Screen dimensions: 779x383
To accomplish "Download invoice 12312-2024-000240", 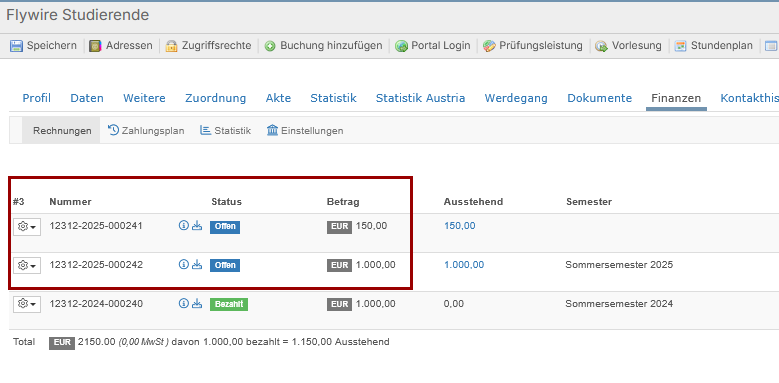I will (x=197, y=303).
